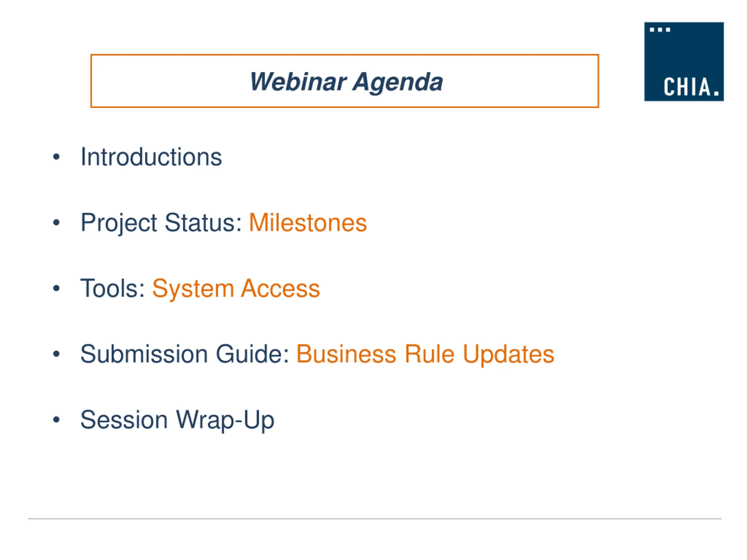
Task: Click the word Webinar in the title
Action: (298, 81)
